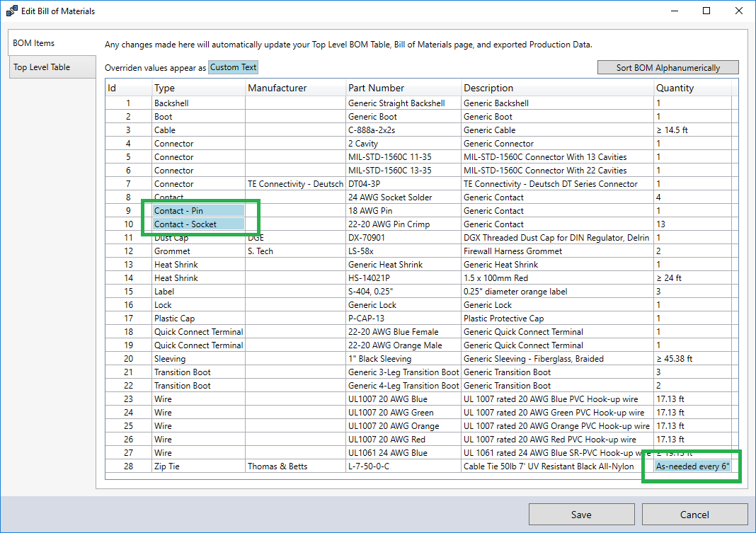Viewport: 756px width, 533px height.
Task: Click the 1" Black Sleeving part number
Action: [x=403, y=359]
